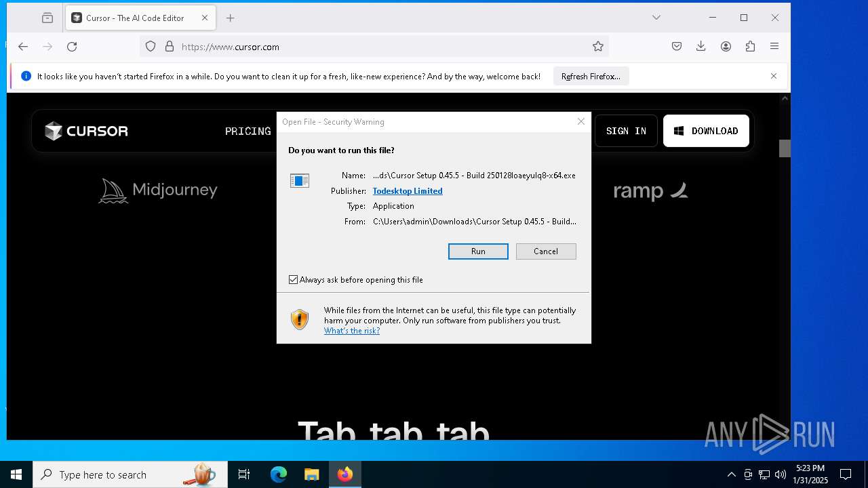868x488 pixels.
Task: Open taskbar clock showing 5:23 PM
Action: pyautogui.click(x=810, y=474)
